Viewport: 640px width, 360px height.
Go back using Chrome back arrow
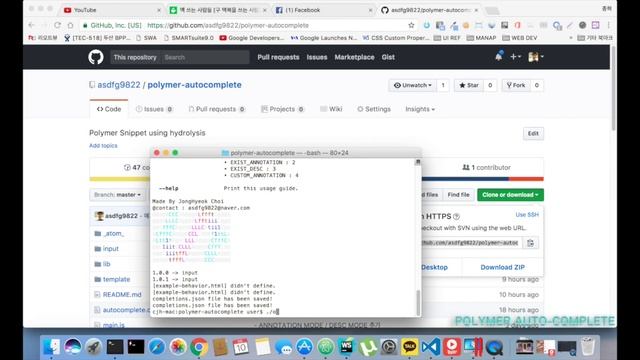(31, 25)
